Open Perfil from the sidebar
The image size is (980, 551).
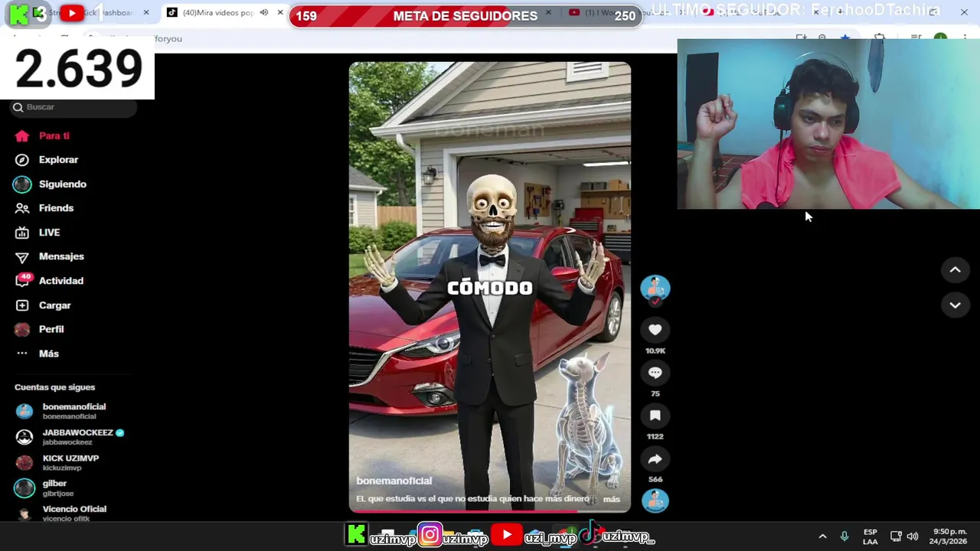pos(39,329)
